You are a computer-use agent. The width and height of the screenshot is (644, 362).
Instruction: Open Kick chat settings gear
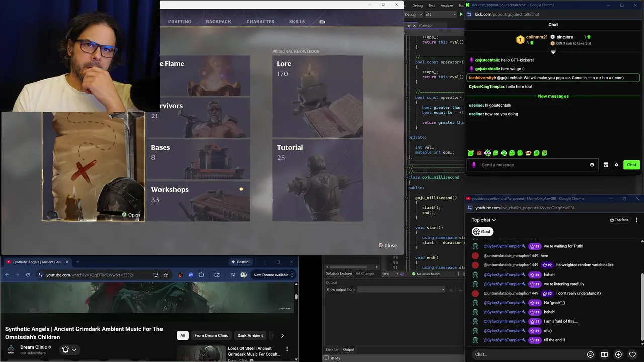[616, 165]
